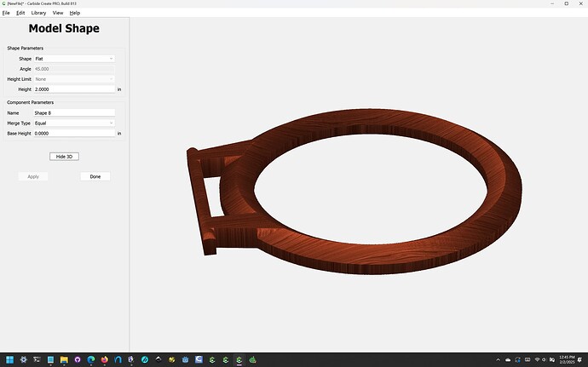588x367 pixels.
Task: Open the Edit menu
Action: 20,13
